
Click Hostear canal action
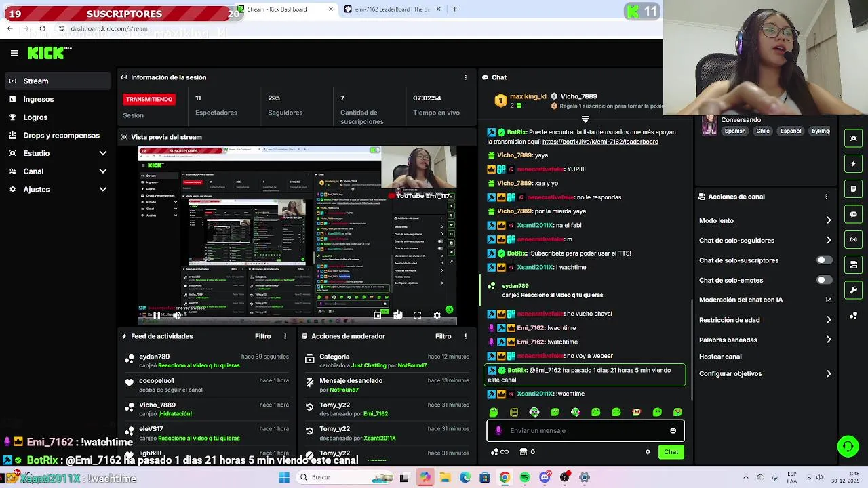tap(720, 357)
